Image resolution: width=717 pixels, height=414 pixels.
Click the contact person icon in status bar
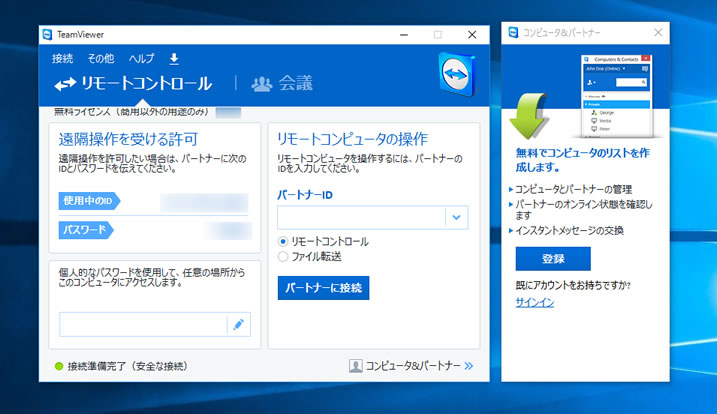pyautogui.click(x=355, y=366)
